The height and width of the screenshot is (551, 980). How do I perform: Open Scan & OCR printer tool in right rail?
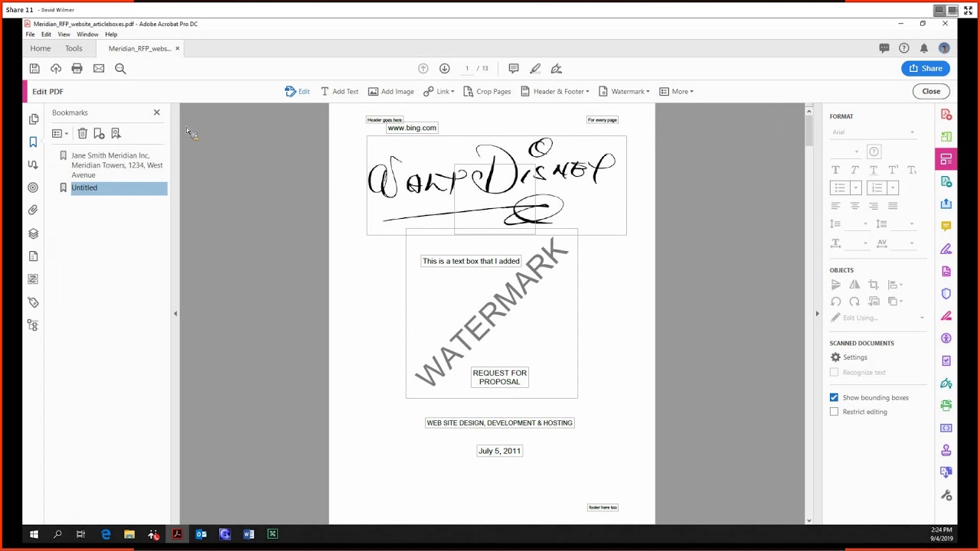(946, 406)
